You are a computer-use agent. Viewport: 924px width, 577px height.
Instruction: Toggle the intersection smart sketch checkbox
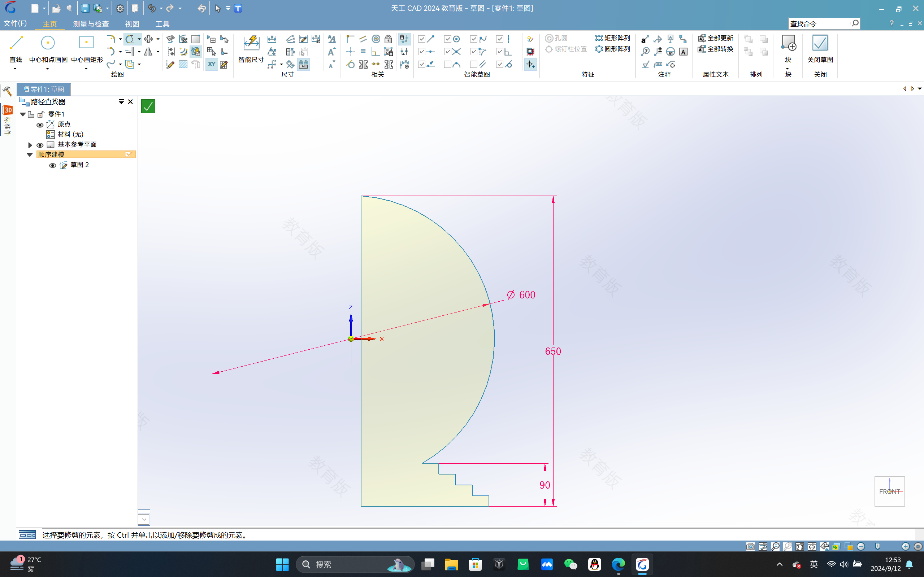[x=448, y=52]
